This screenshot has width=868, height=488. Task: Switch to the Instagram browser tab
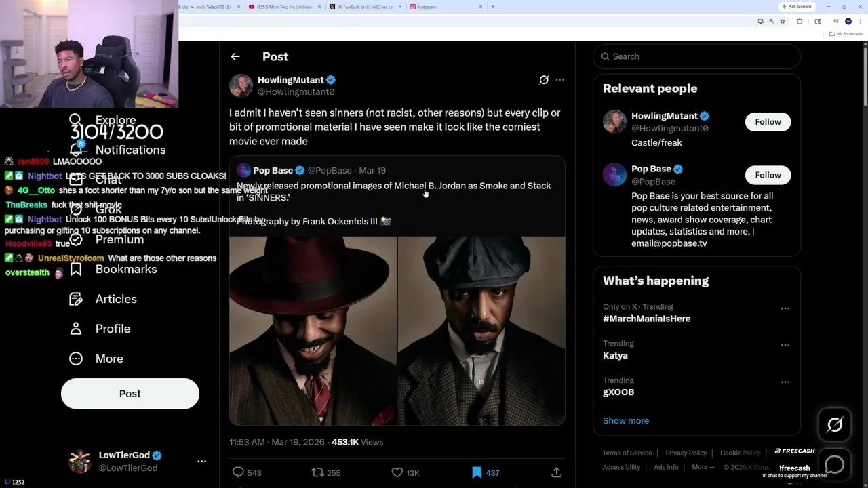(x=445, y=7)
